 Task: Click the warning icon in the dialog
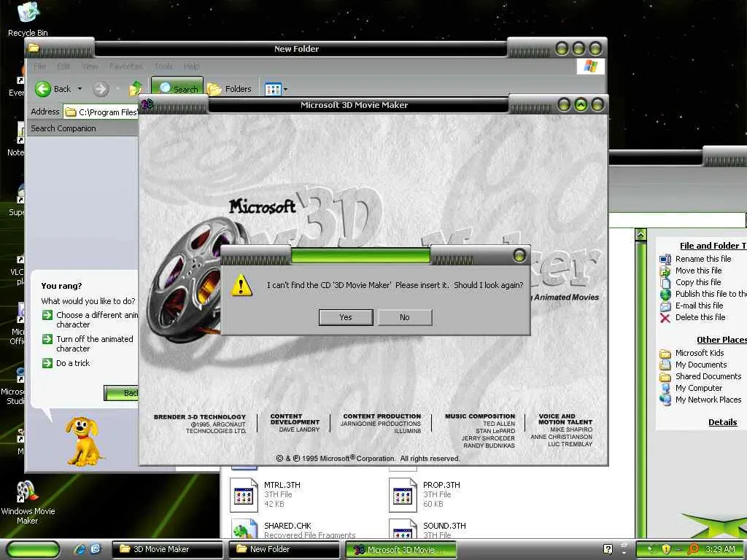point(241,285)
